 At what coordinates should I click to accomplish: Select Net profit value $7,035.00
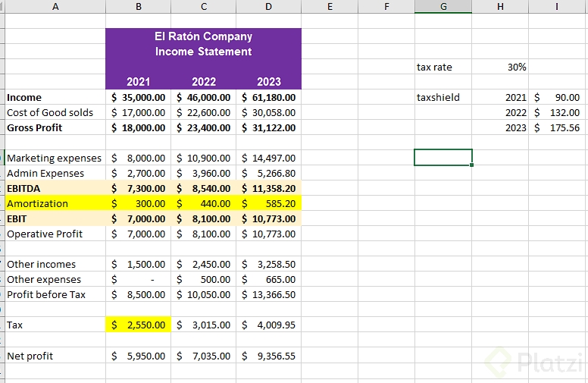coord(204,356)
